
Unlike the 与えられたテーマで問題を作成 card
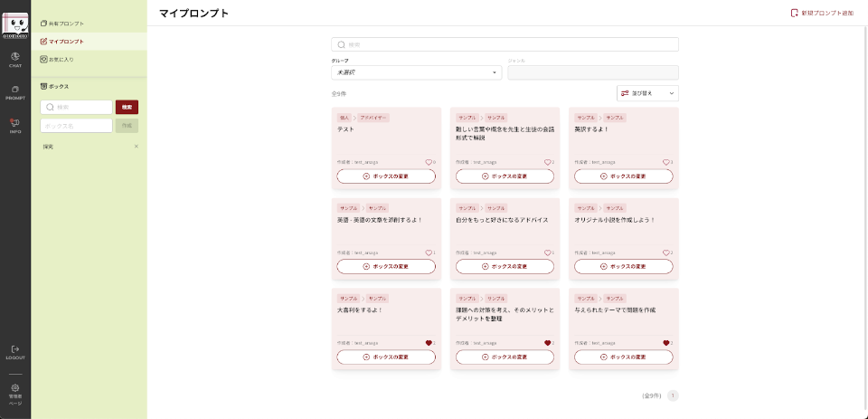click(x=666, y=342)
